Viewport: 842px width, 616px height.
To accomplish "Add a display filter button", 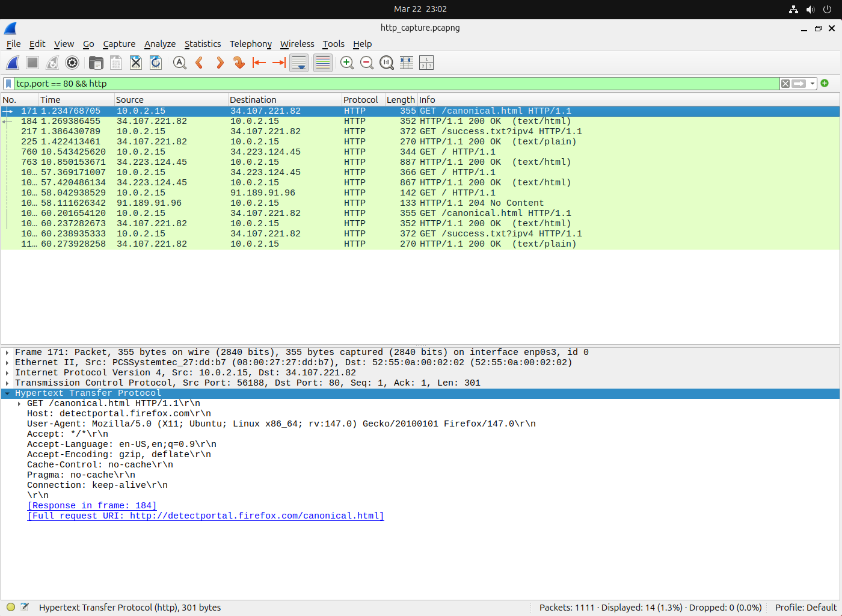I will [x=825, y=83].
